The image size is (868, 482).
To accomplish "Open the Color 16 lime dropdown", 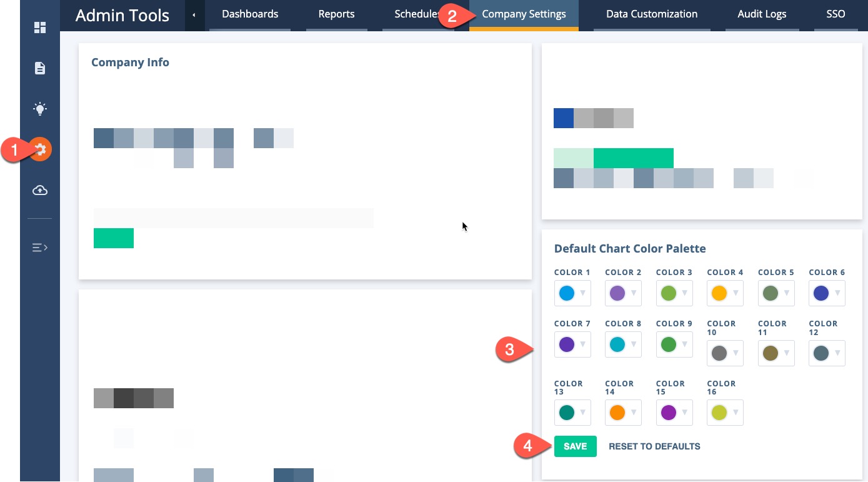I will pos(736,413).
